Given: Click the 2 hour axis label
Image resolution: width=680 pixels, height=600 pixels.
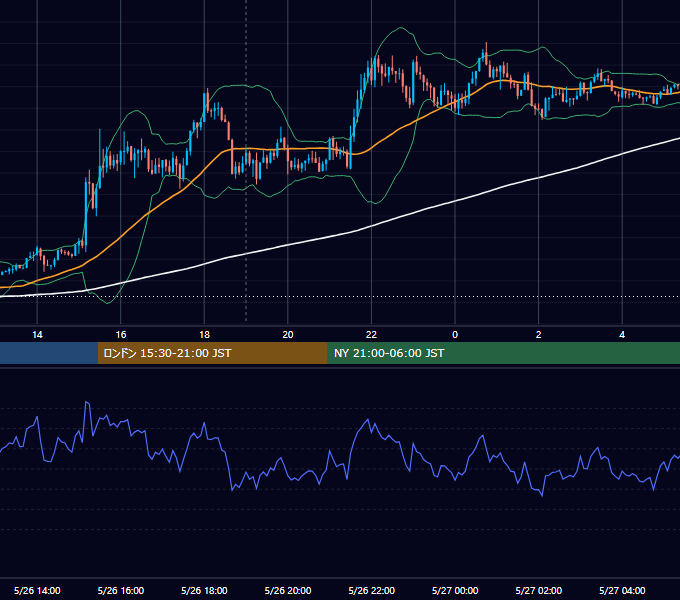Looking at the screenshot, I should click(x=539, y=335).
